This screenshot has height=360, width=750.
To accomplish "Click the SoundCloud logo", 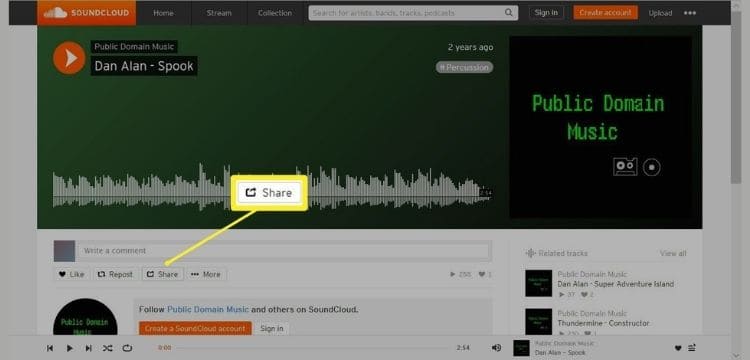I will (87, 13).
